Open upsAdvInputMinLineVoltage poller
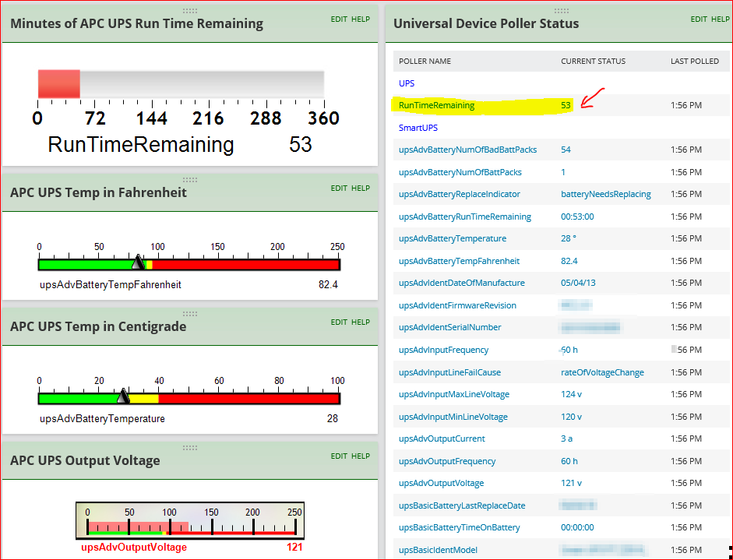This screenshot has width=733, height=560. click(x=453, y=417)
